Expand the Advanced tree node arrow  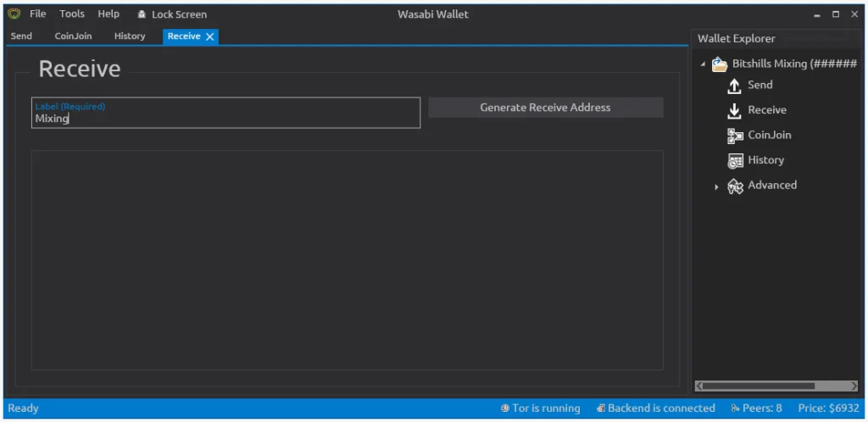tap(716, 186)
